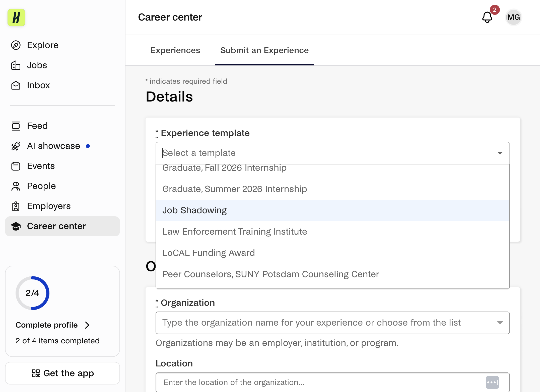The image size is (540, 392).
Task: Click the Employers badge icon
Action: tap(16, 206)
